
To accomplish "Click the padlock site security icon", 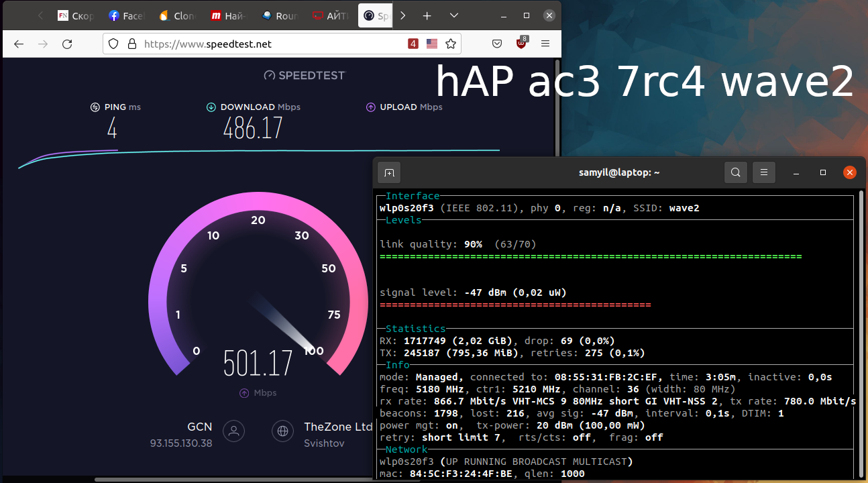I will tap(131, 44).
